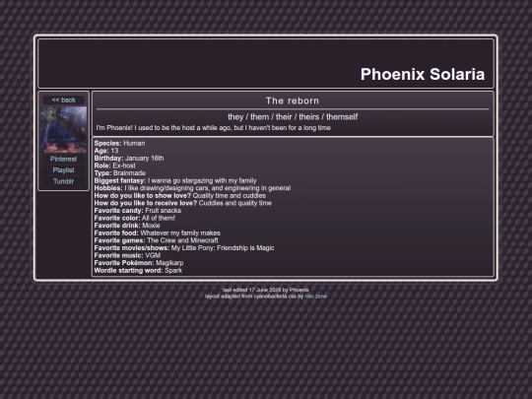Select the pronouns line 'they / them / their'
532x399 pixels.
tap(293, 117)
